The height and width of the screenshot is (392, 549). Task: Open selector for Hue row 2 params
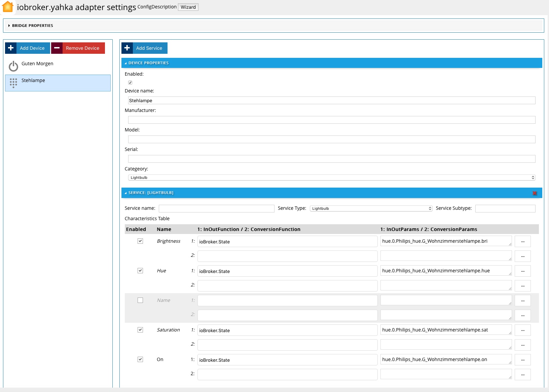(x=523, y=286)
